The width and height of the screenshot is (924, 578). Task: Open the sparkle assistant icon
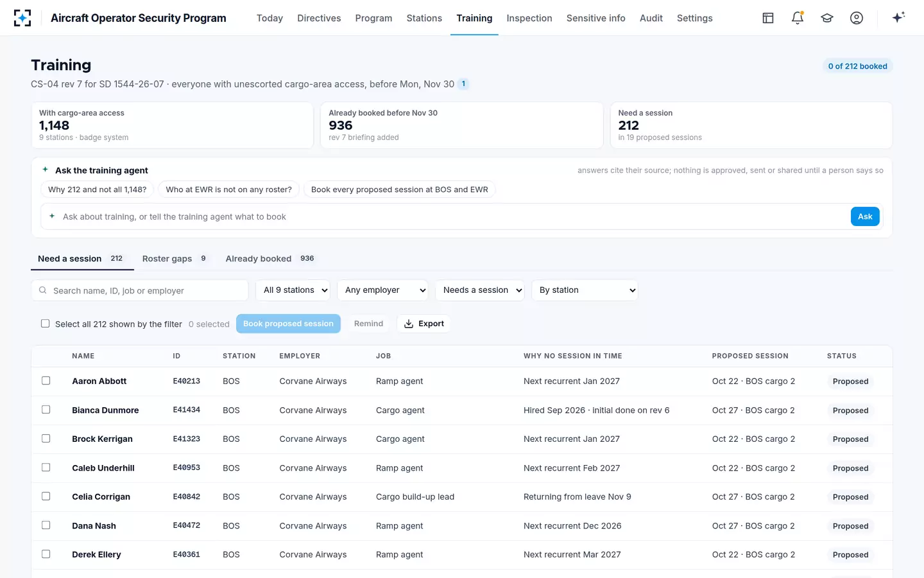click(x=898, y=17)
